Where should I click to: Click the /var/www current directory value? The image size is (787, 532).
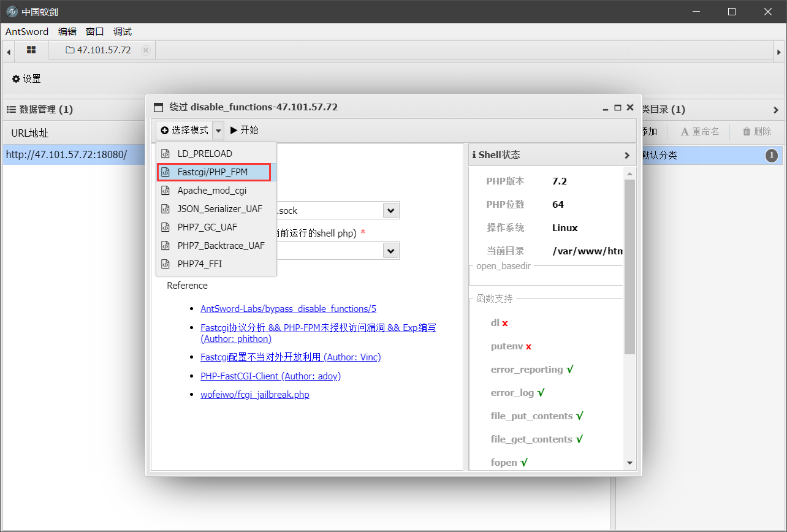(x=587, y=251)
